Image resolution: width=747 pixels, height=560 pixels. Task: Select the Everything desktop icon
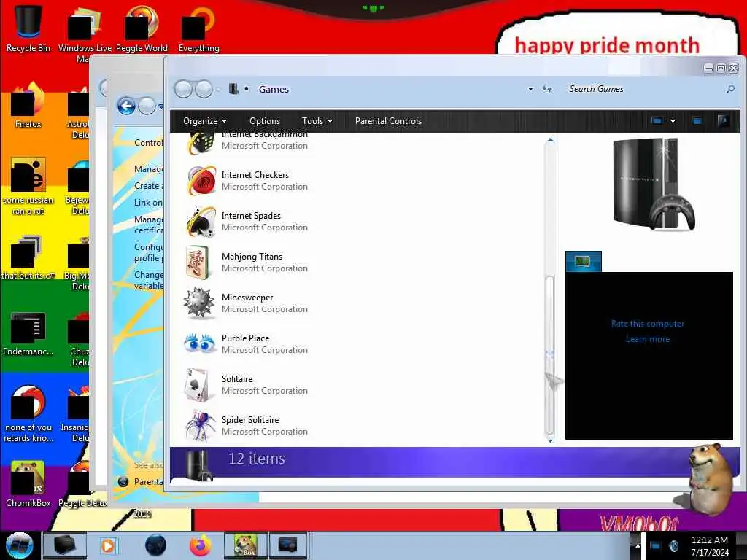pyautogui.click(x=198, y=28)
